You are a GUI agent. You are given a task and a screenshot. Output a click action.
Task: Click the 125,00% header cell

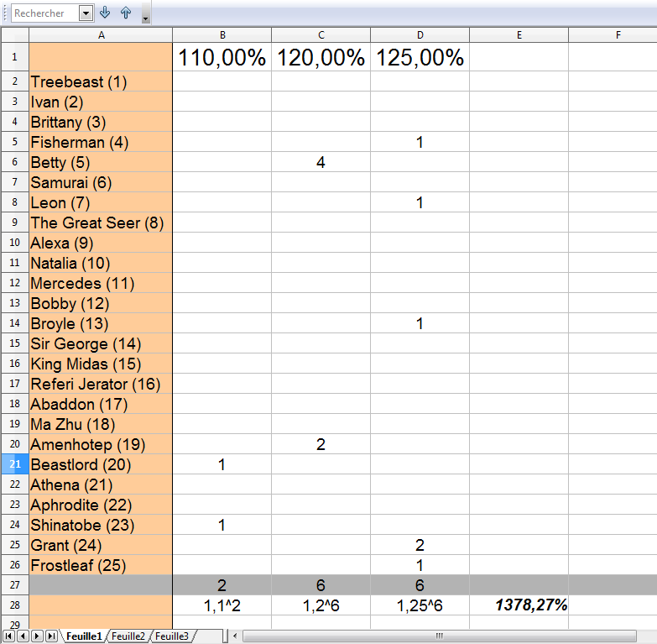[420, 57]
